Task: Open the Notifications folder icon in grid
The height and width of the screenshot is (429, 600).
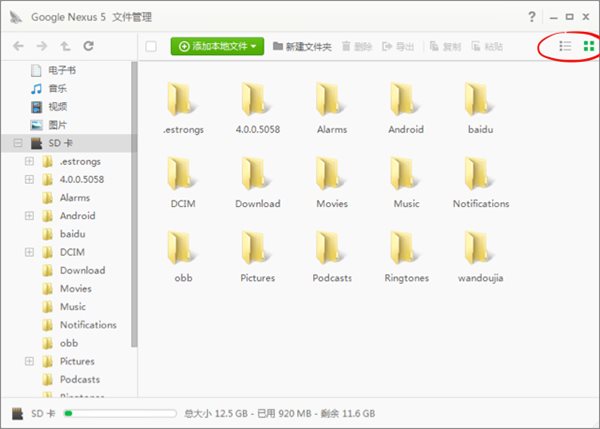Action: (x=478, y=174)
